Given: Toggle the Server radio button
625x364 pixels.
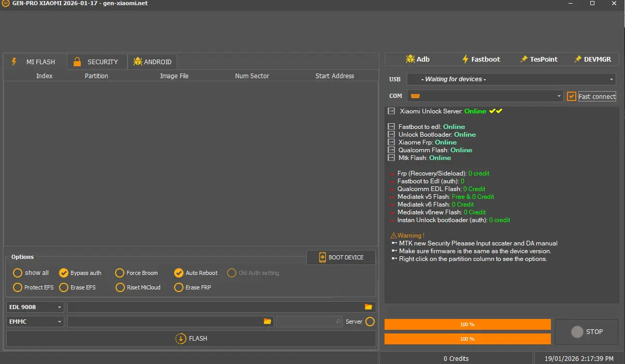Looking at the screenshot, I should click(370, 322).
